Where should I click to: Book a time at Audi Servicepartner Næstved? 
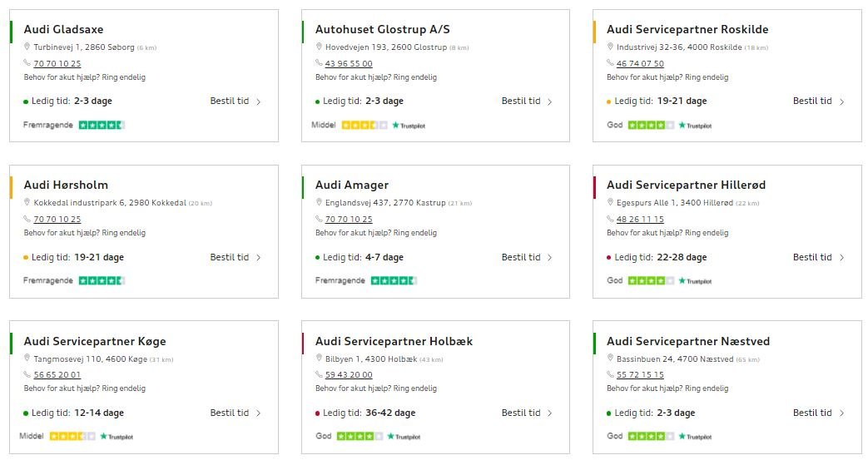pyautogui.click(x=818, y=413)
